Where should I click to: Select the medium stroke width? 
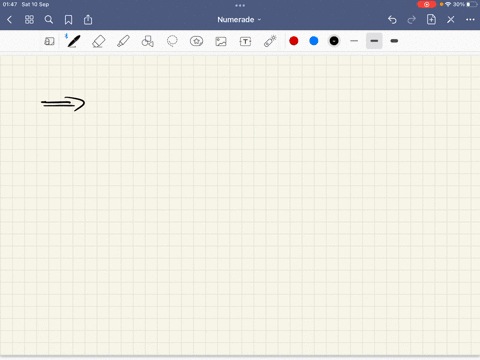pos(374,41)
